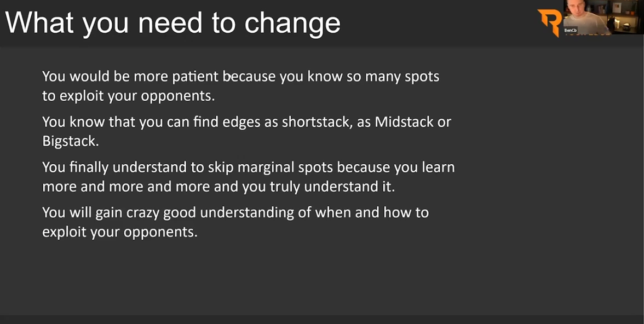The height and width of the screenshot is (324, 644).
Task: Click the last line exploit your opponents
Action: click(120, 233)
